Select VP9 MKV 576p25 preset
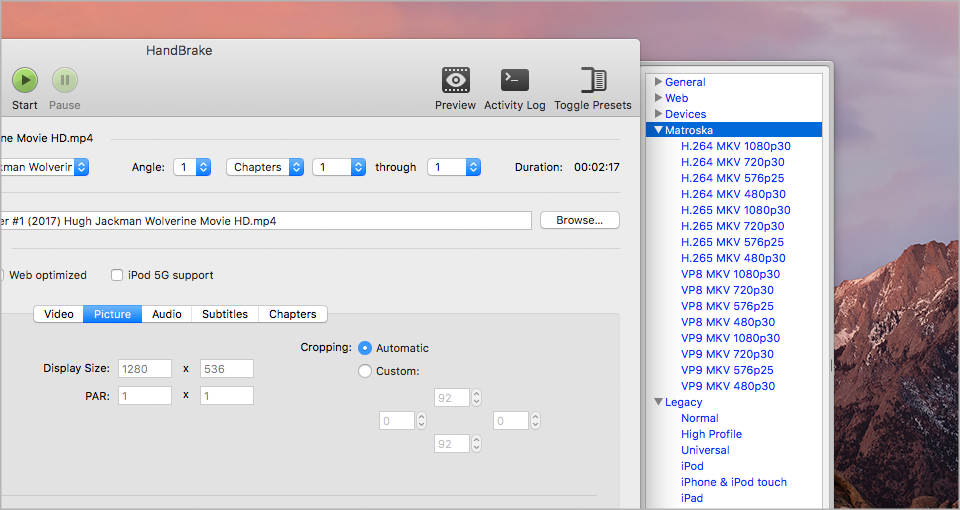 pyautogui.click(x=727, y=370)
